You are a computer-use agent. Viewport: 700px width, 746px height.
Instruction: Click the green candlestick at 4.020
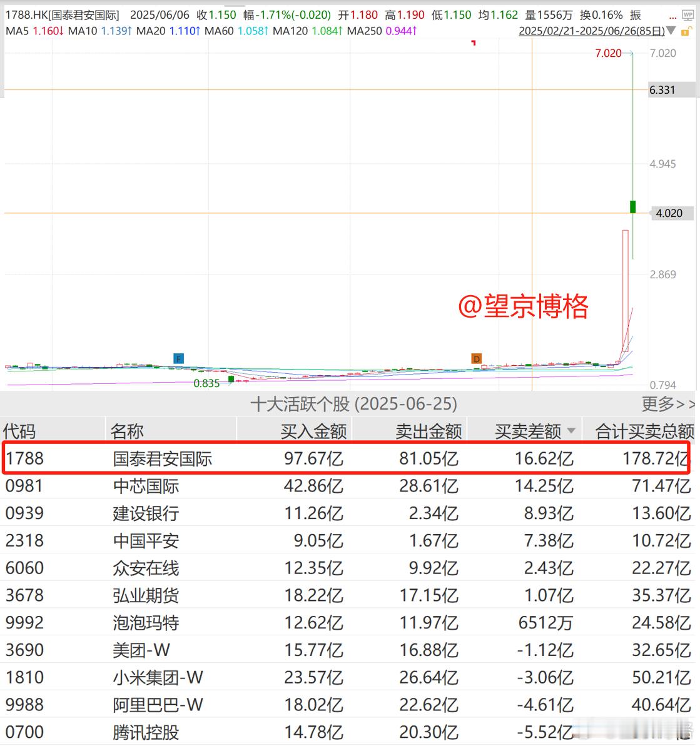(633, 206)
